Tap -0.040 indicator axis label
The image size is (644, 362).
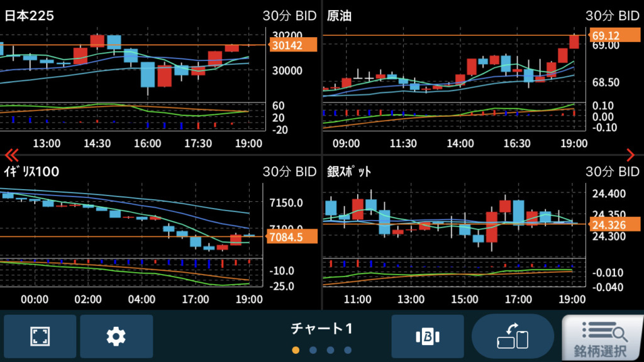click(x=608, y=287)
